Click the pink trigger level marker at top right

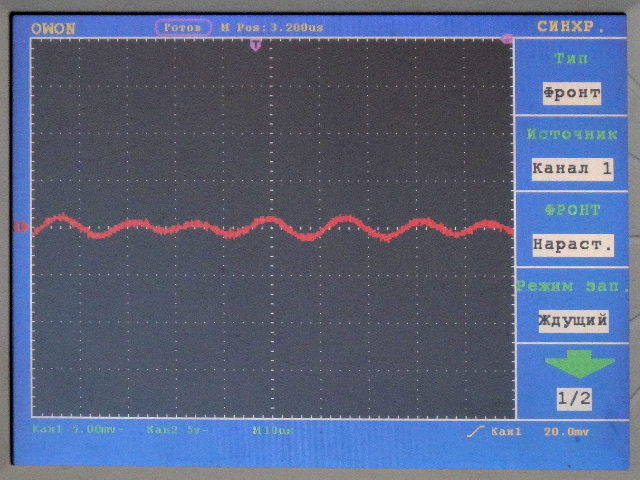pos(507,39)
